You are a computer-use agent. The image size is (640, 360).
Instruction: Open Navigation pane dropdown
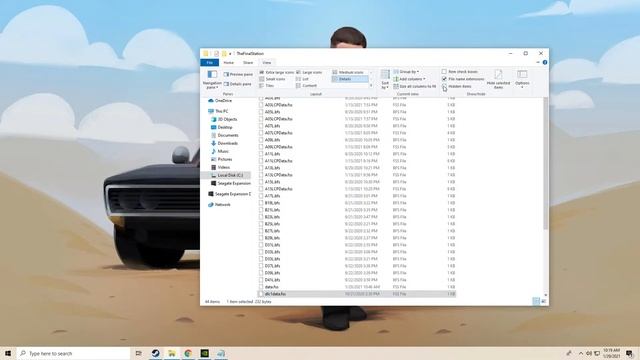211,79
